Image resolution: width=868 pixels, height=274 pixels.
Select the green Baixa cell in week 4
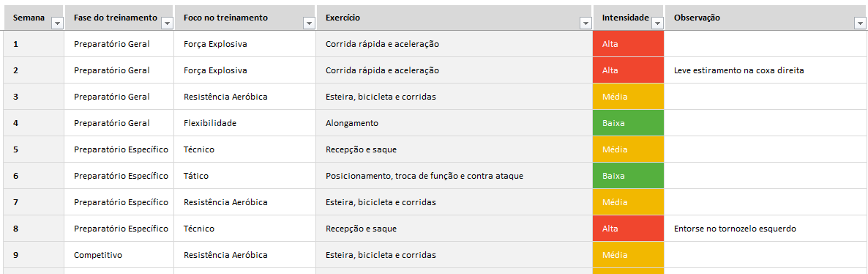[628, 123]
